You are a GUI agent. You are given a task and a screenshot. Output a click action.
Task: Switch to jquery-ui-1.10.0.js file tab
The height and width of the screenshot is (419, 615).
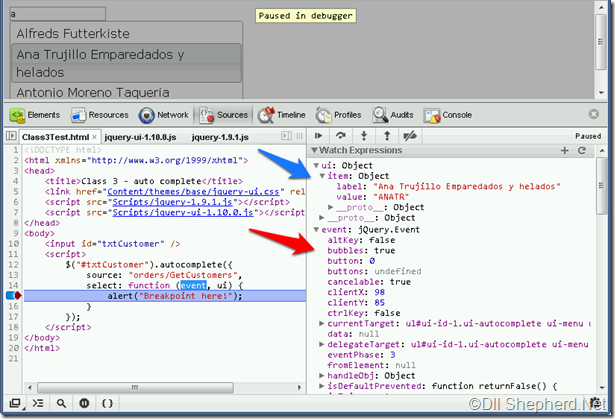point(140,137)
